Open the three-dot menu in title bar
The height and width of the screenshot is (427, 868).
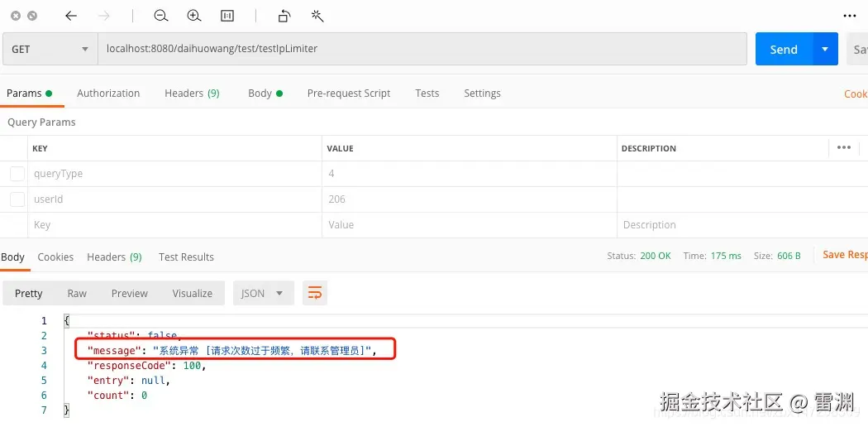850,16
